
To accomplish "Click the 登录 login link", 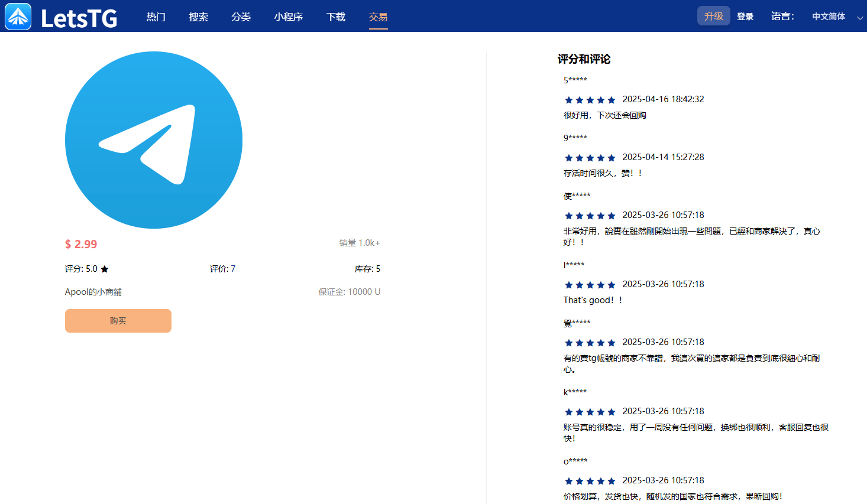I will pyautogui.click(x=745, y=16).
